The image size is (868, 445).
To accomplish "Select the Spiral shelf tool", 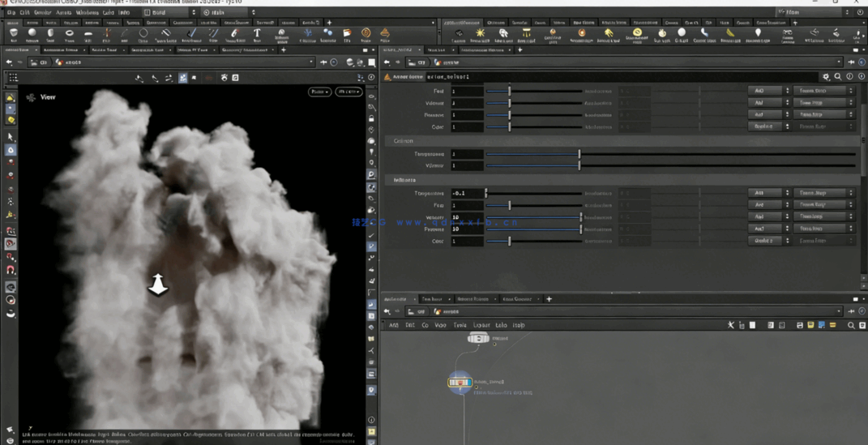I will (366, 36).
